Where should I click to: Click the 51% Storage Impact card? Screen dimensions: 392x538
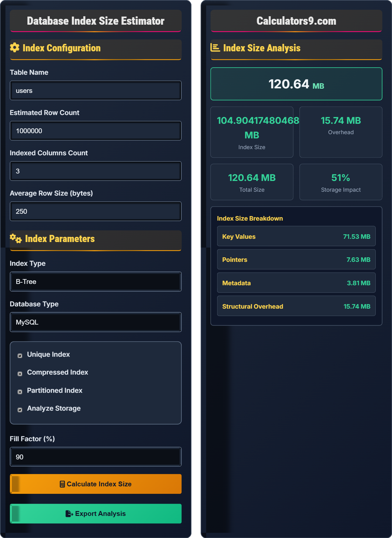(341, 182)
